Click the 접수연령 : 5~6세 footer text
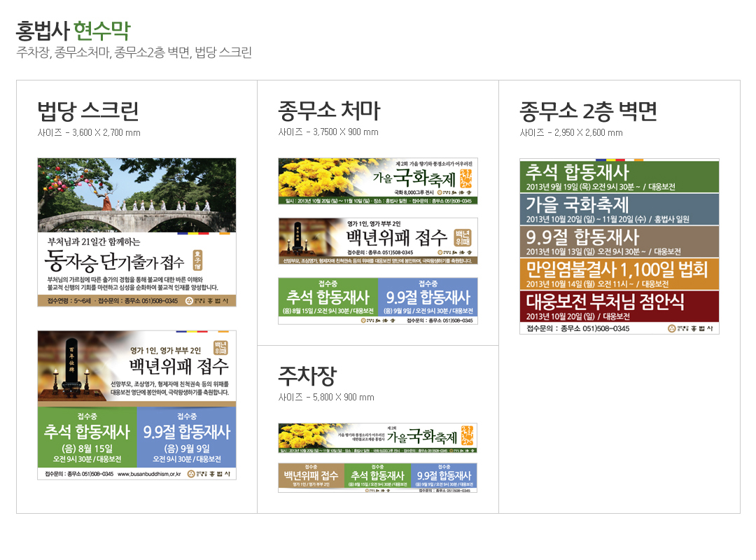Image resolution: width=756 pixels, height=560 pixels. point(69,301)
